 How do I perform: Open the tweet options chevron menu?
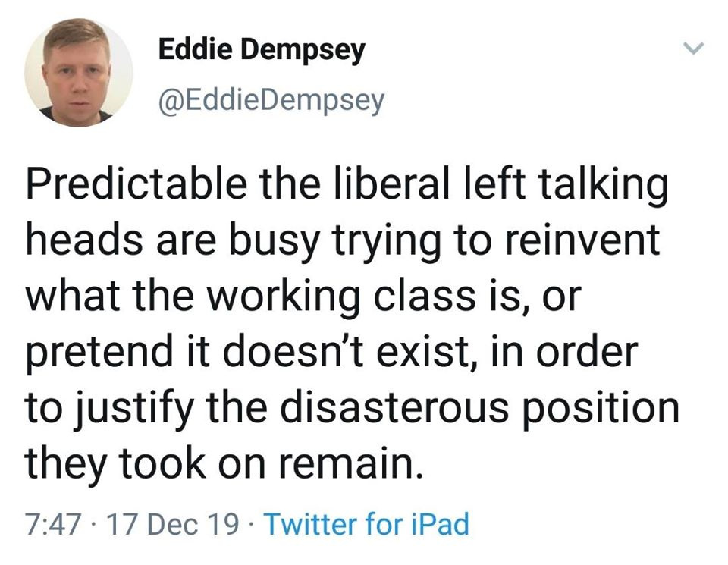tap(694, 49)
